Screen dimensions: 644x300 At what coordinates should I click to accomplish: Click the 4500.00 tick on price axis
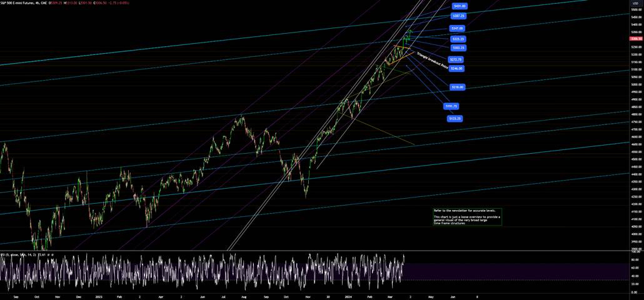[x=636, y=159]
